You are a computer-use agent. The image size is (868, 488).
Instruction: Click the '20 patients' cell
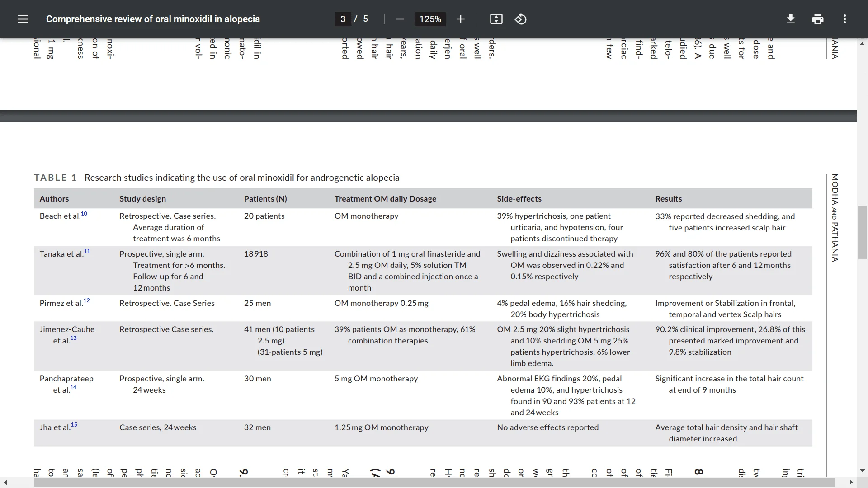pyautogui.click(x=264, y=216)
